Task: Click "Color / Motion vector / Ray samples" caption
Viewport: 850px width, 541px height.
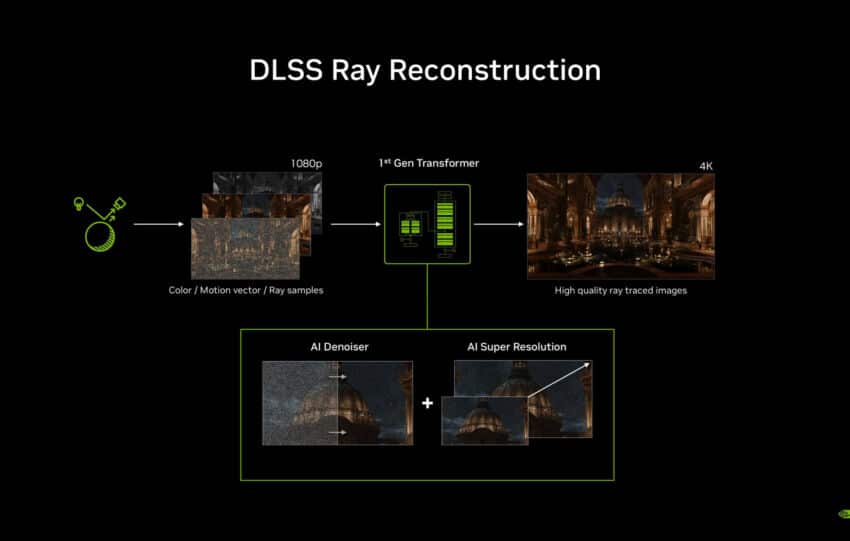Action: pos(246,290)
